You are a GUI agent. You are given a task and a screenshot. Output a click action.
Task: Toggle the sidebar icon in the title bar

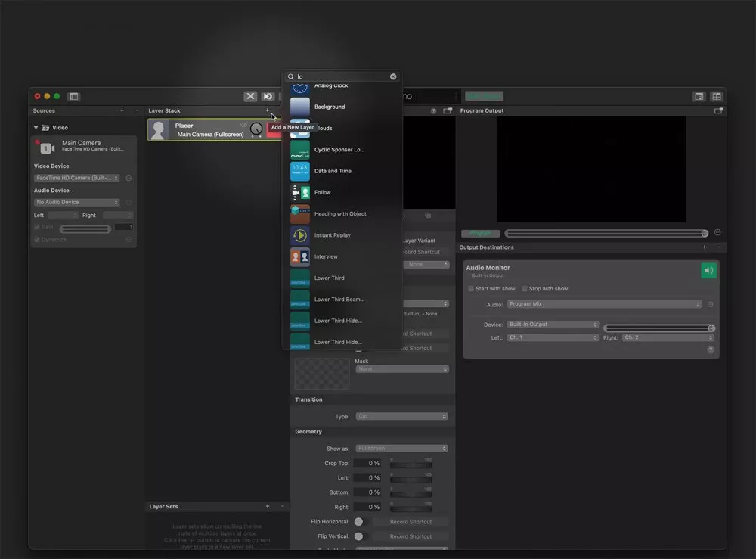(74, 97)
